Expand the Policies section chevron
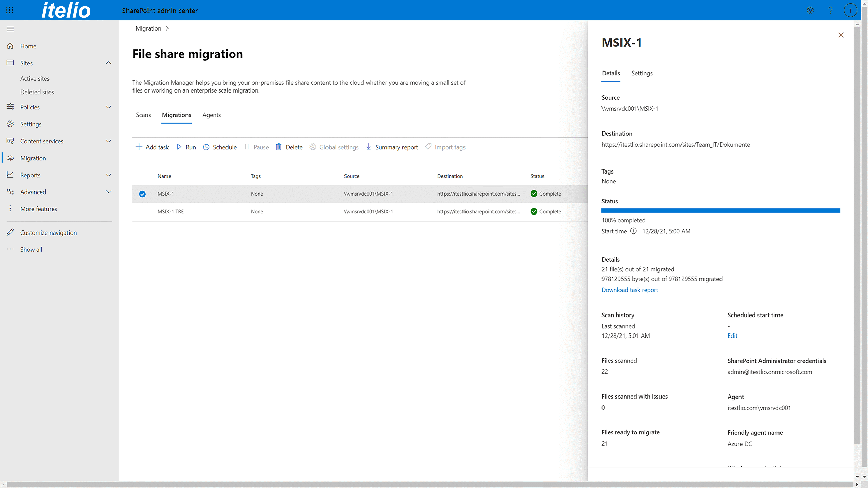The height and width of the screenshot is (488, 868). click(x=108, y=107)
